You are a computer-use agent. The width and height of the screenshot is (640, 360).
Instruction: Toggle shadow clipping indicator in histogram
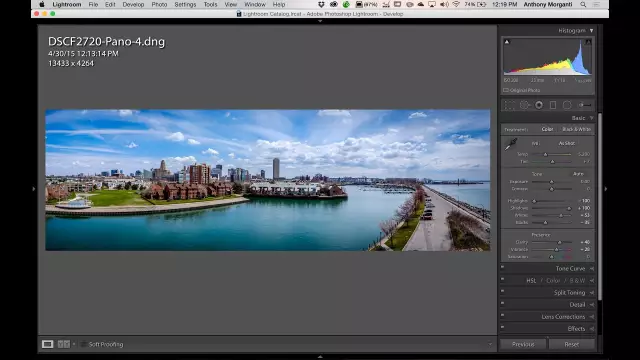click(507, 42)
